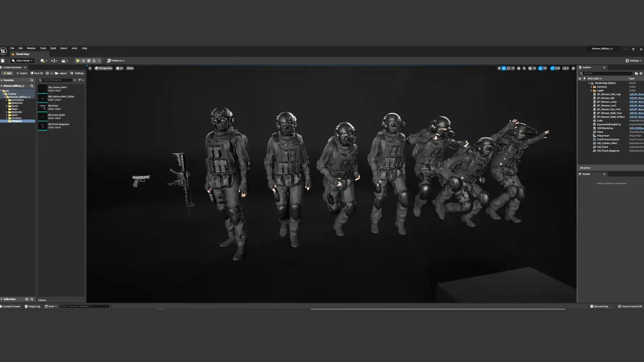
Task: Open the Blueprints toolbar icon menu
Action: click(54, 61)
